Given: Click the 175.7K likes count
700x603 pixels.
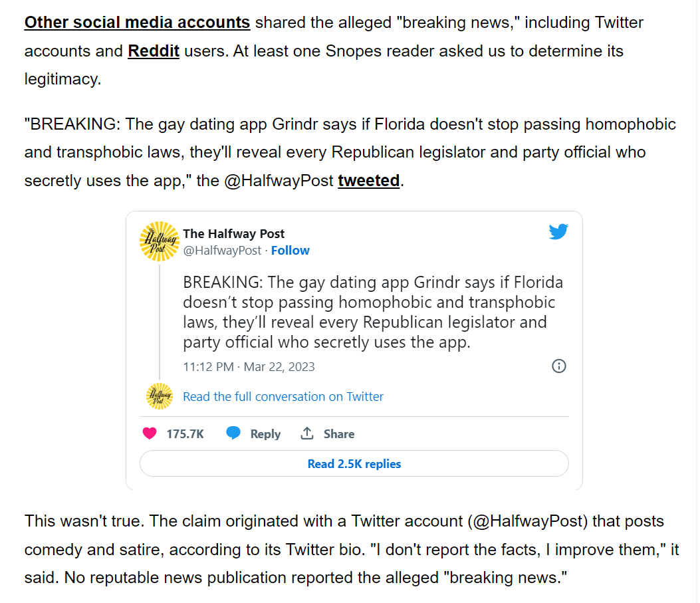Looking at the screenshot, I should [x=185, y=434].
